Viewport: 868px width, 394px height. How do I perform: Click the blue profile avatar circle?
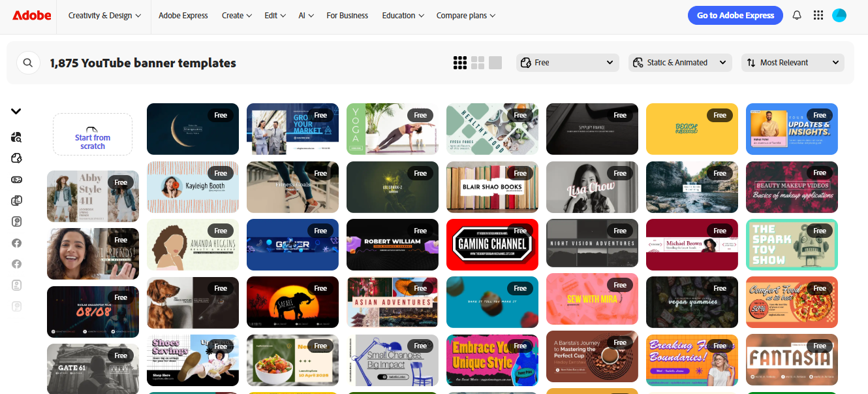tap(839, 15)
